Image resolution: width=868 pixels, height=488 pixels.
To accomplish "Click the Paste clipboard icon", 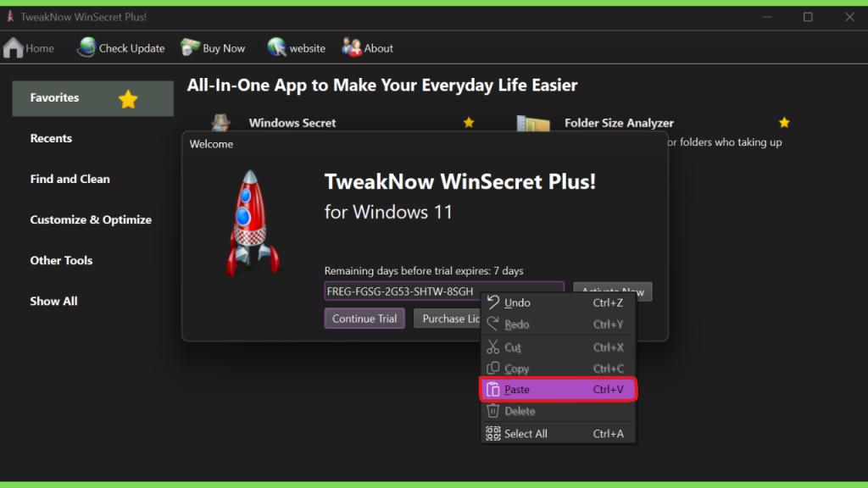I will pyautogui.click(x=492, y=390).
